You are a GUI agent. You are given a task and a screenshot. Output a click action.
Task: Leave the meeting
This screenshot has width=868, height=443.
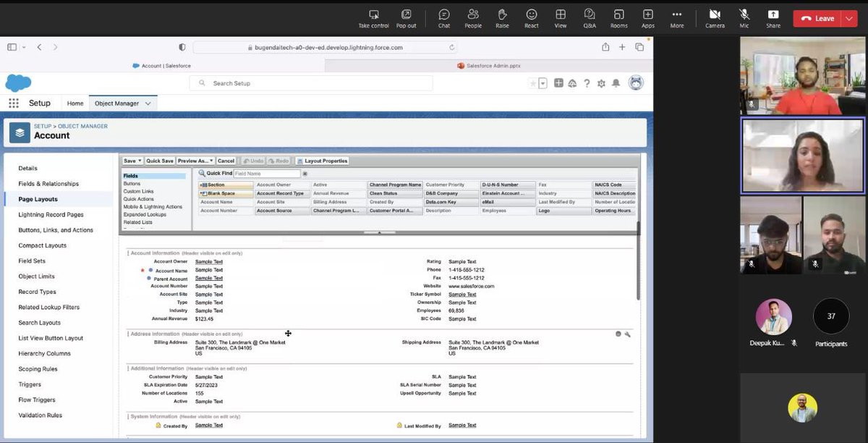[818, 19]
